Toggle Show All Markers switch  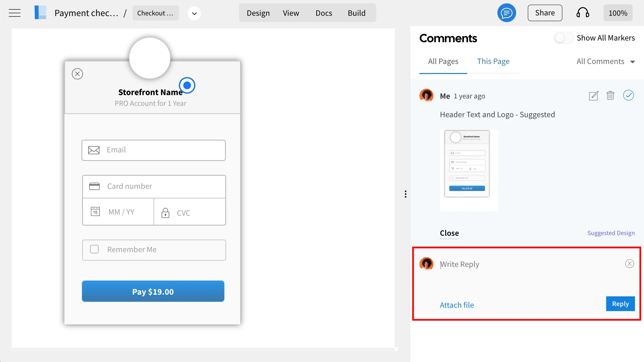coord(563,38)
